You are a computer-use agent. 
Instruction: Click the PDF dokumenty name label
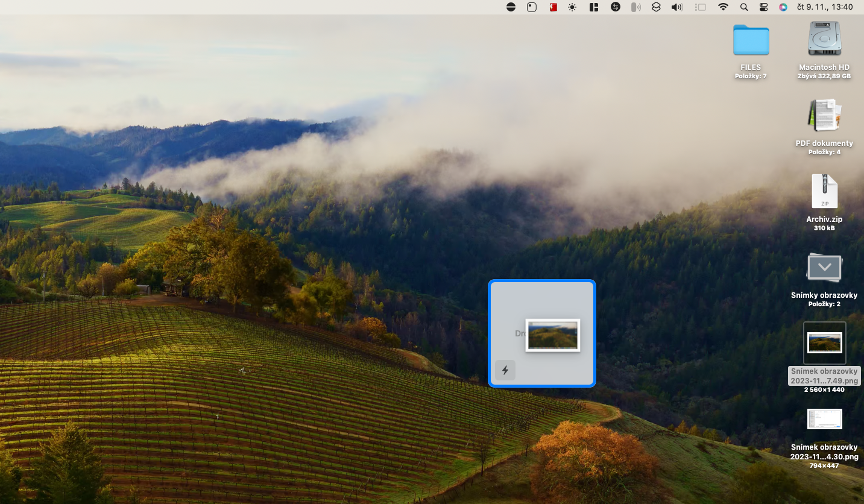coord(824,143)
